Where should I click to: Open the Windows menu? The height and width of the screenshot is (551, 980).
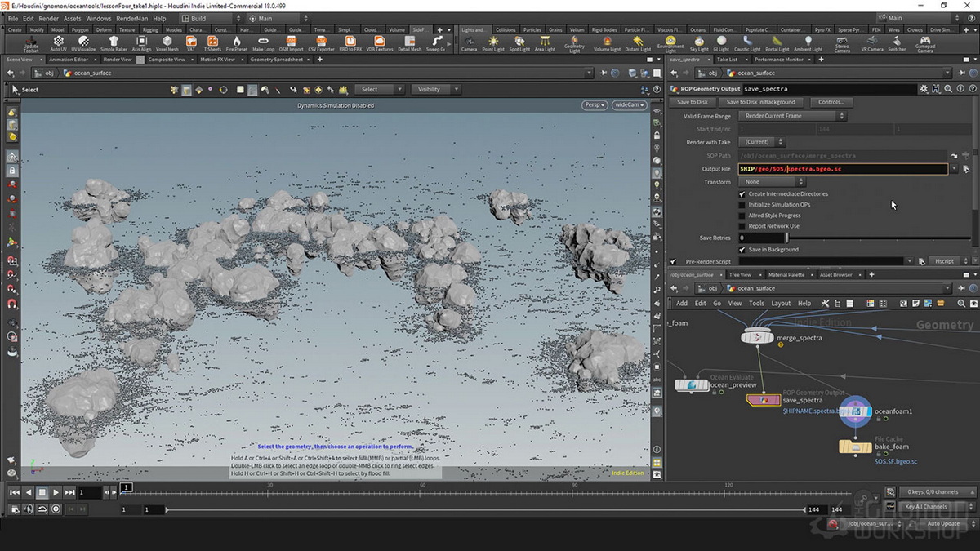[99, 18]
